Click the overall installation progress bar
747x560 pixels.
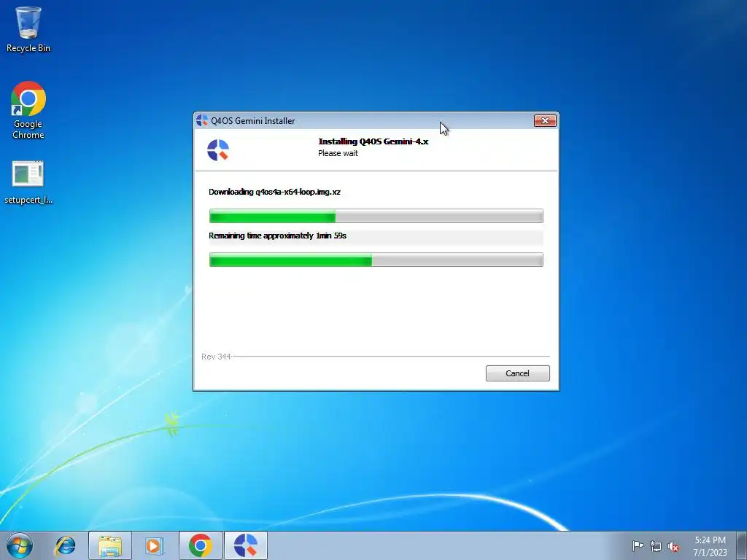point(376,260)
